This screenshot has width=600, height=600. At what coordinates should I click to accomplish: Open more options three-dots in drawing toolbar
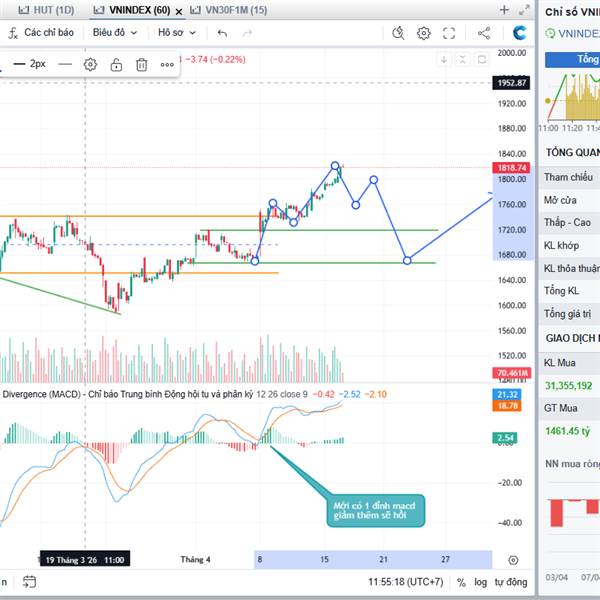(x=167, y=65)
